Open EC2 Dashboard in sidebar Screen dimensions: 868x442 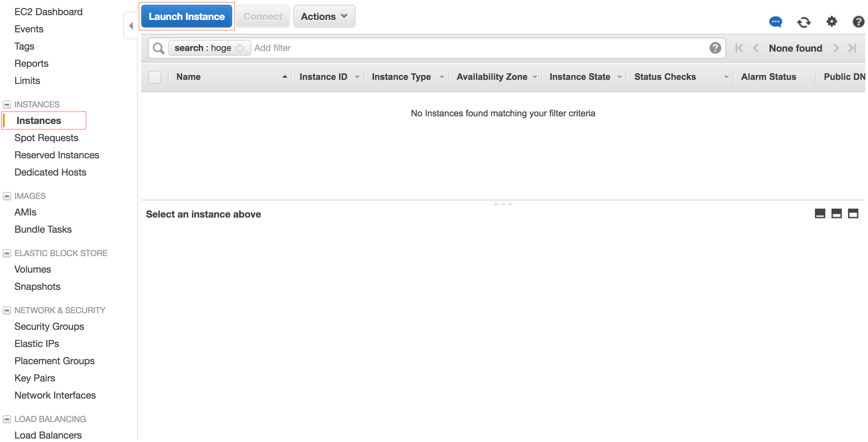coord(49,12)
